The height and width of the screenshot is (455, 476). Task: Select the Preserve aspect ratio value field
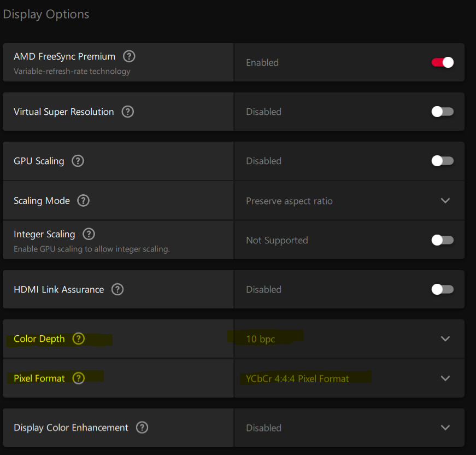(349, 201)
